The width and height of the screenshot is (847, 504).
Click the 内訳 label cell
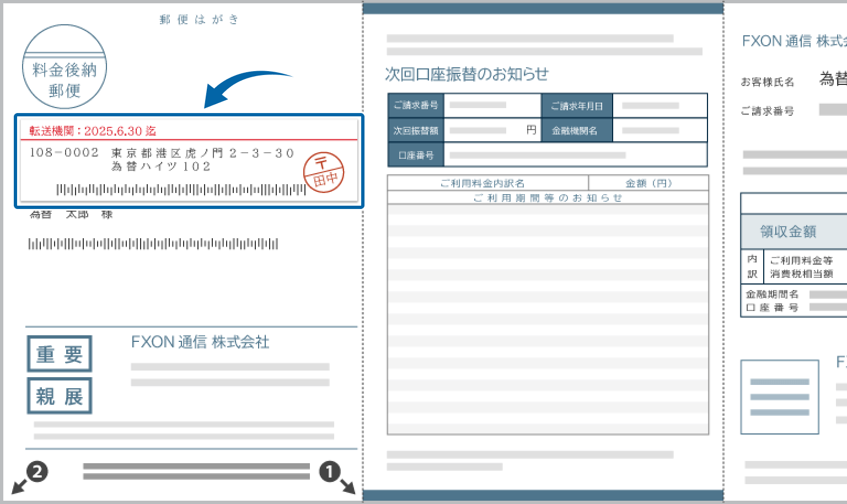[x=753, y=266]
